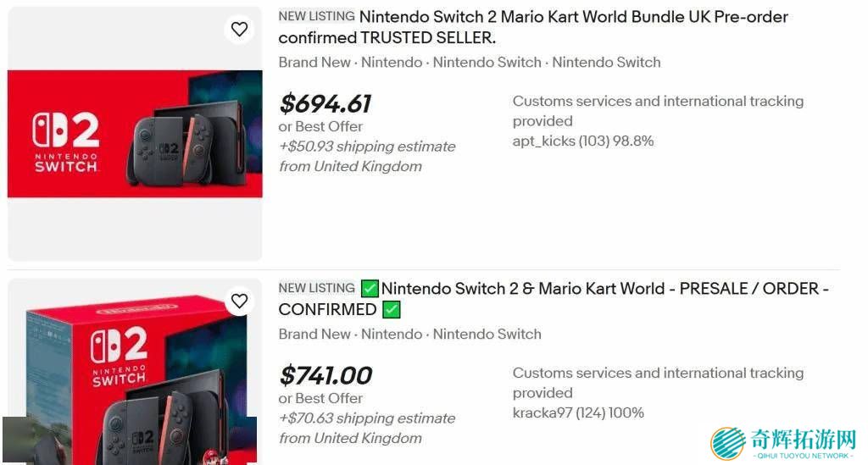This screenshot has height=465, width=868.
Task: Click heart icon on the $741.00 listing
Action: pos(240,302)
